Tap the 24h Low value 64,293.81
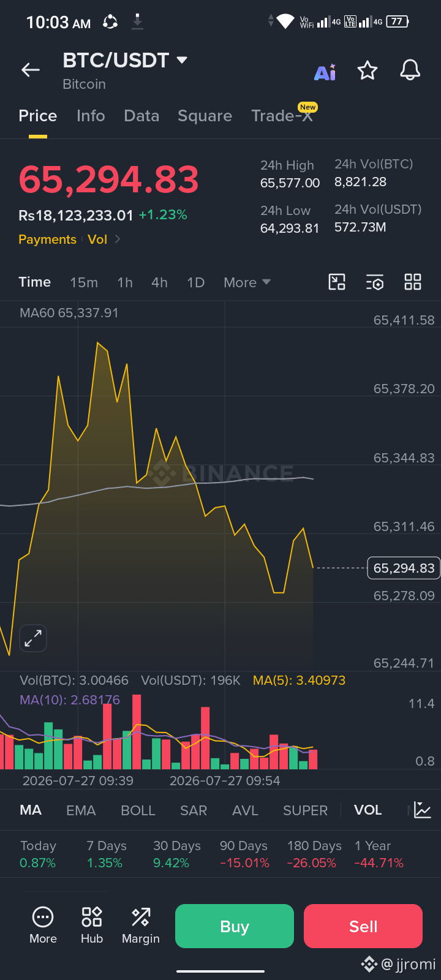The width and height of the screenshot is (441, 980). [290, 228]
